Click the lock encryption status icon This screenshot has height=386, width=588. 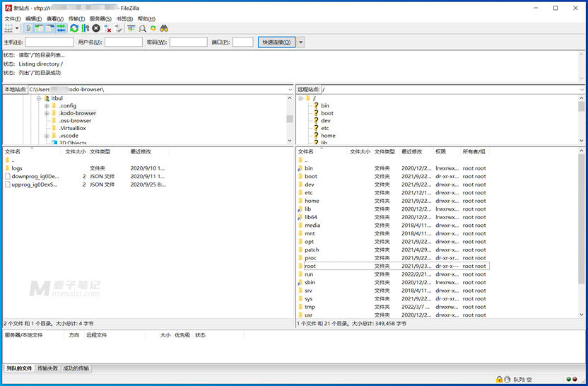click(499, 379)
